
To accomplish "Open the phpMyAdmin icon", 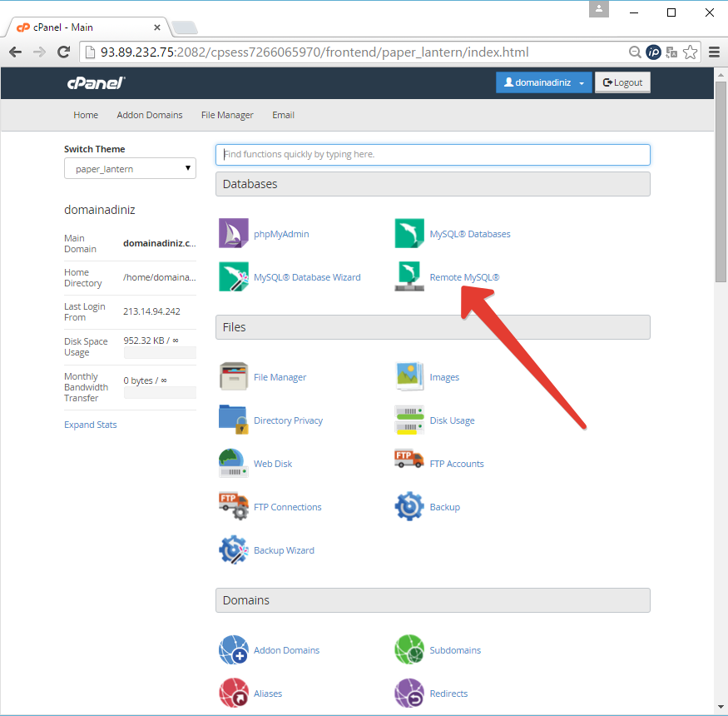I will [233, 234].
